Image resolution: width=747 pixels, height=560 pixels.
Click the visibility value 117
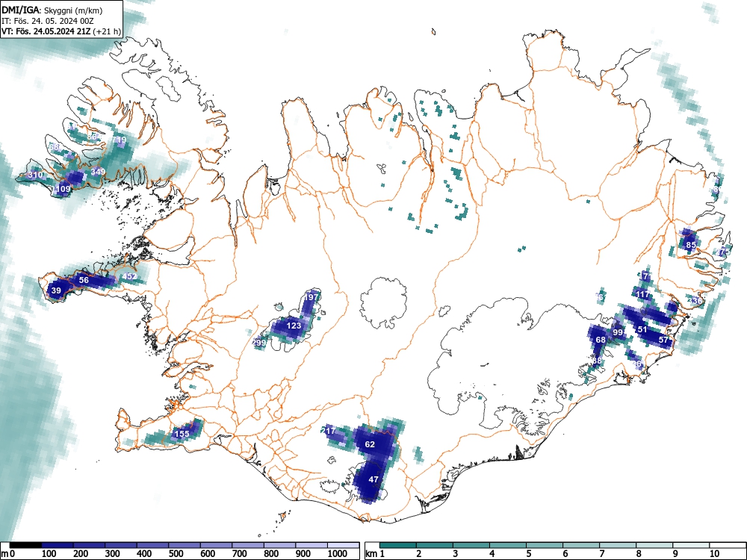point(642,295)
